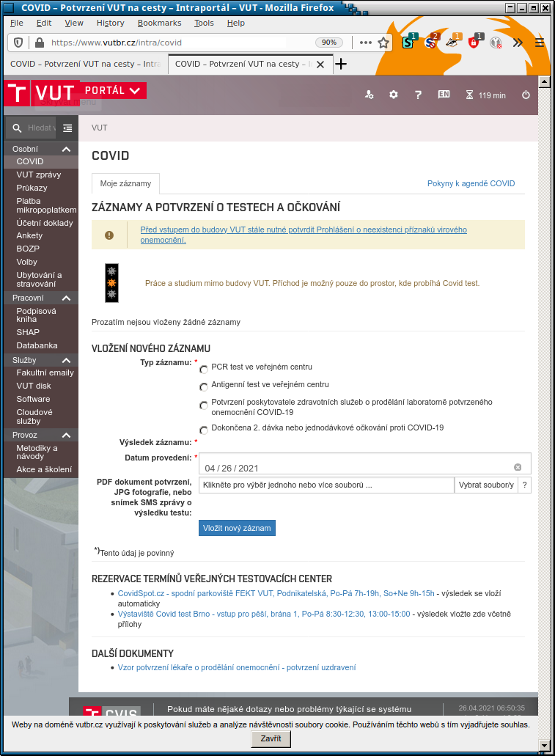Clear the date field with X icon

point(518,467)
